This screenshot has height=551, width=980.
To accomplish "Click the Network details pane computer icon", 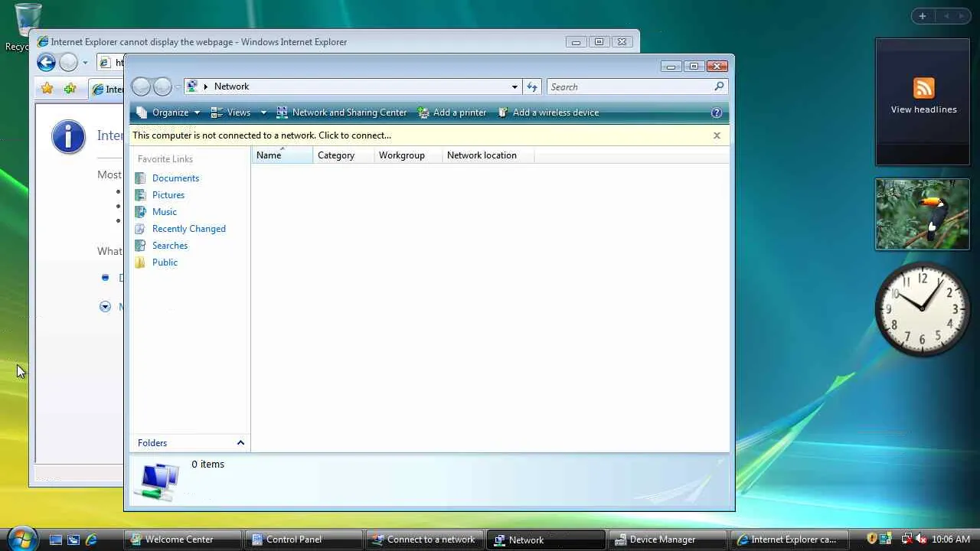I will [x=158, y=482].
